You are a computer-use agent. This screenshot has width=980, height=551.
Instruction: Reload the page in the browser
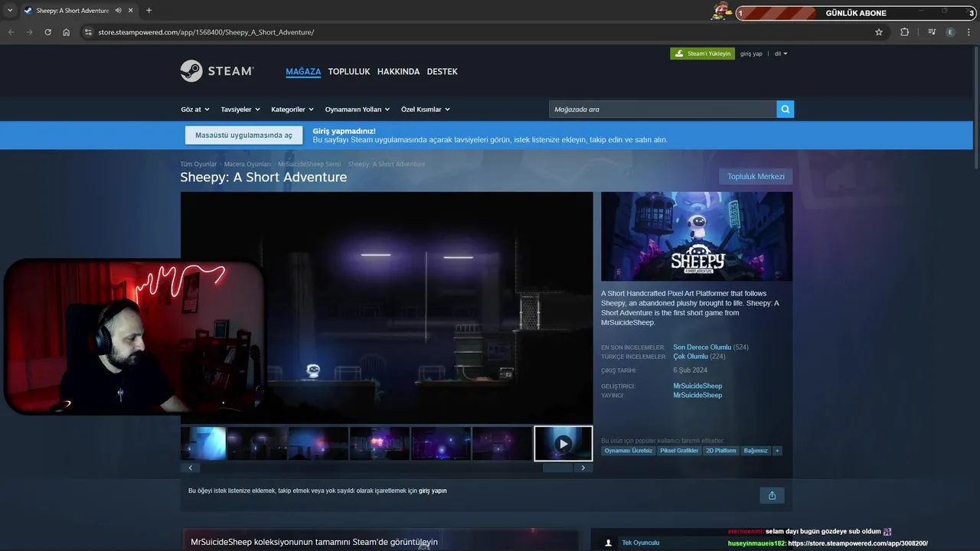(x=47, y=32)
